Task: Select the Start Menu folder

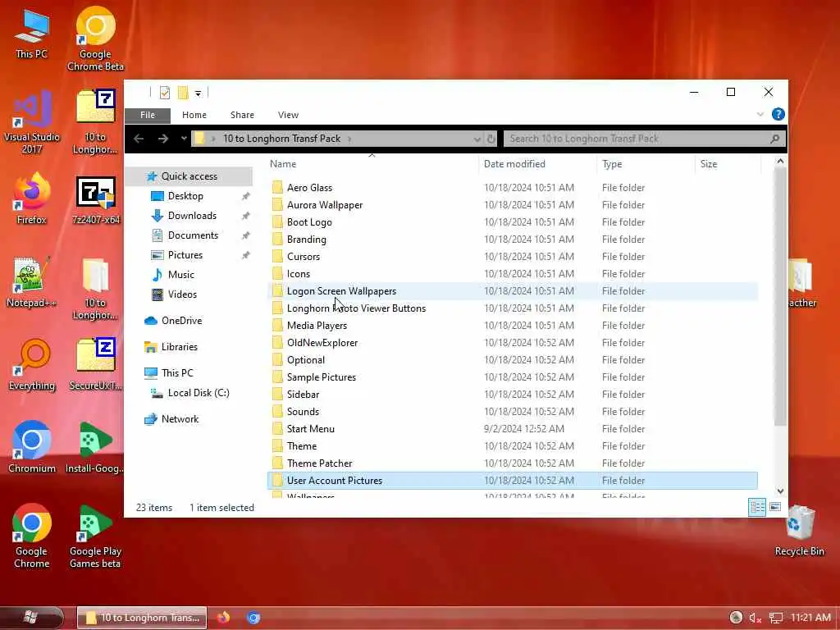Action: pyautogui.click(x=512, y=428)
